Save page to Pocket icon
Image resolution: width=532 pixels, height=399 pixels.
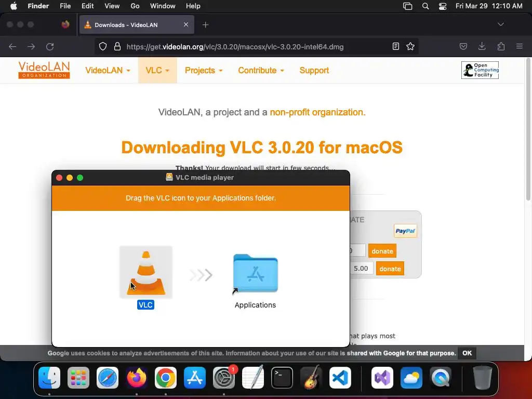coord(463,46)
